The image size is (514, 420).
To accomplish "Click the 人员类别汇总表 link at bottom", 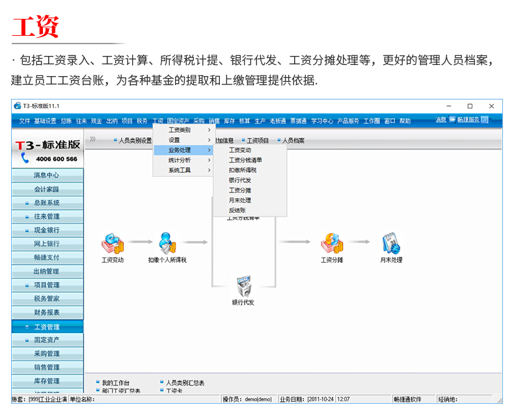I will pyautogui.click(x=185, y=383).
